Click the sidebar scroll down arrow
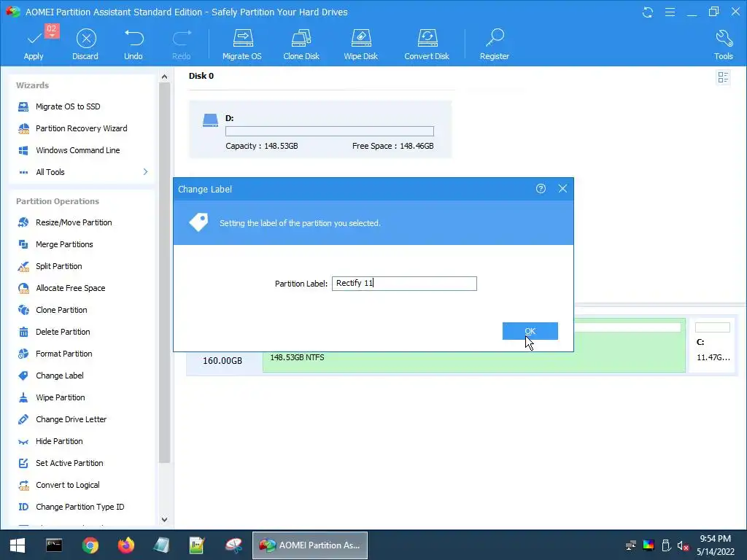 (164, 519)
